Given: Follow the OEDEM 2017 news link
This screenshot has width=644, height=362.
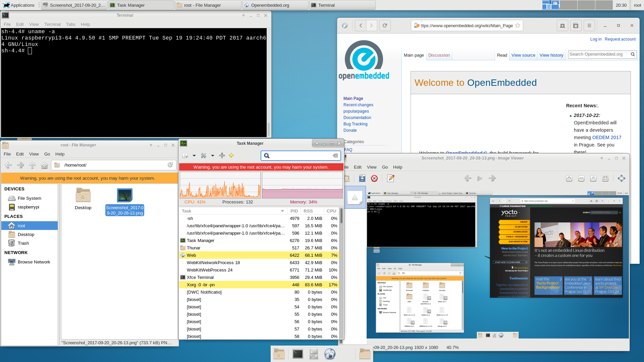Looking at the screenshot, I should pyautogui.click(x=607, y=137).
